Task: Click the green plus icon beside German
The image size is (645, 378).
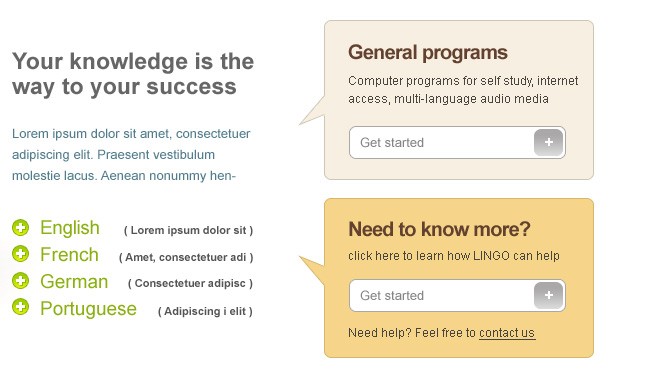Action: 21,281
